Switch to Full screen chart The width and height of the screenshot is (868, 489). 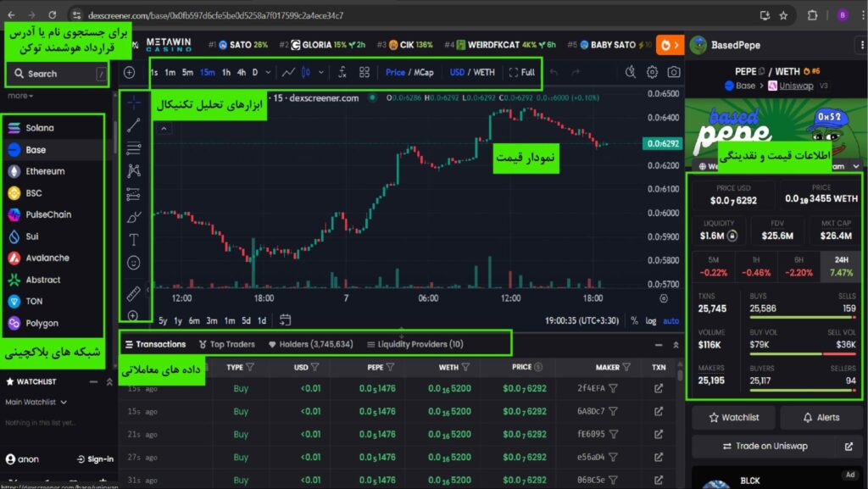[x=521, y=72]
